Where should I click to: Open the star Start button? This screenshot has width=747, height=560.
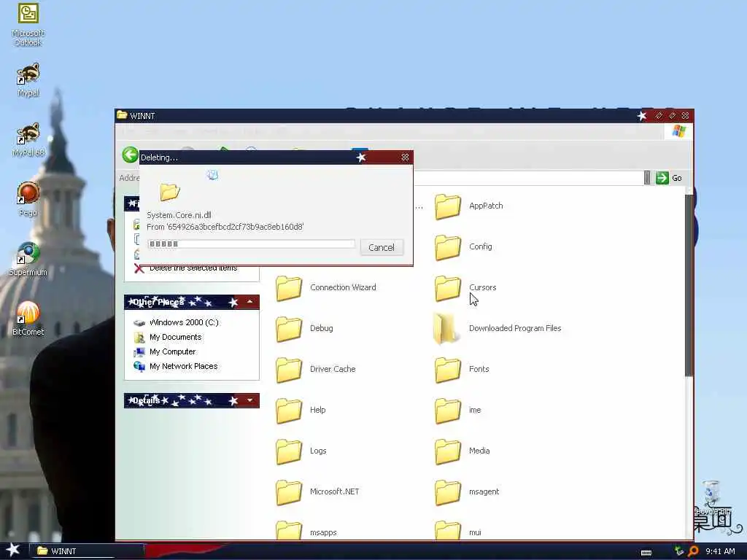pos(13,551)
